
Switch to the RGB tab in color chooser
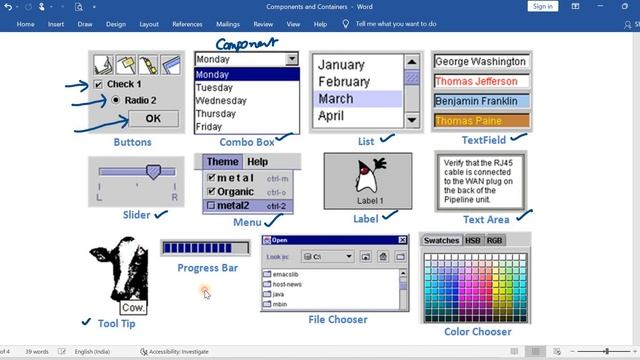(494, 240)
